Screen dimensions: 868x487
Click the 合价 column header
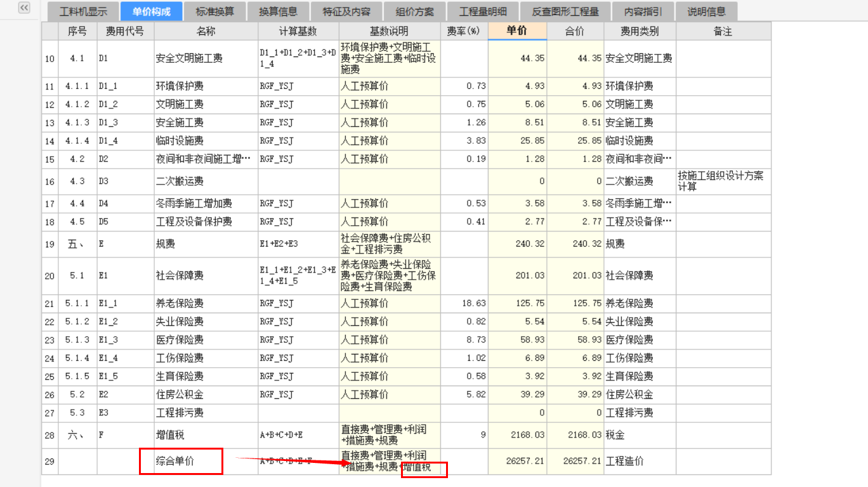click(x=575, y=31)
